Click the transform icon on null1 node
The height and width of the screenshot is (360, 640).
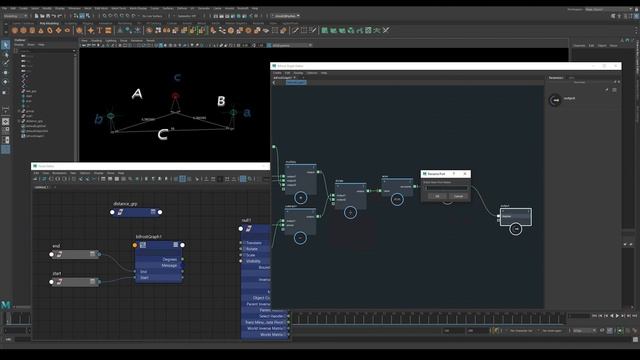pos(249,229)
